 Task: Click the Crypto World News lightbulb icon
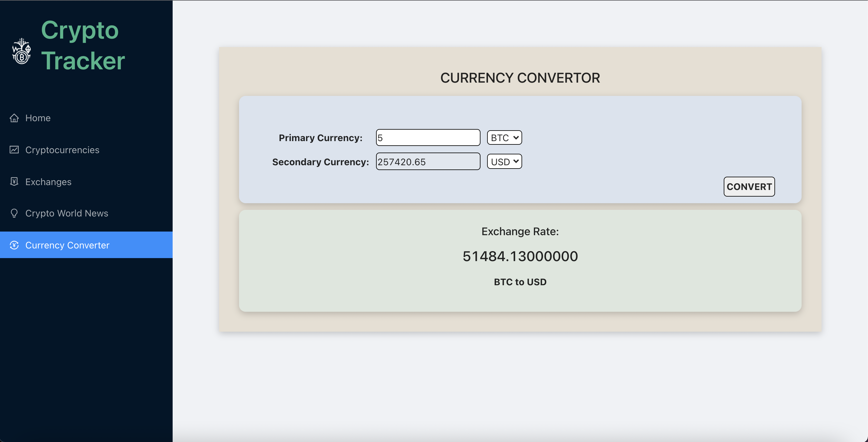(x=14, y=213)
